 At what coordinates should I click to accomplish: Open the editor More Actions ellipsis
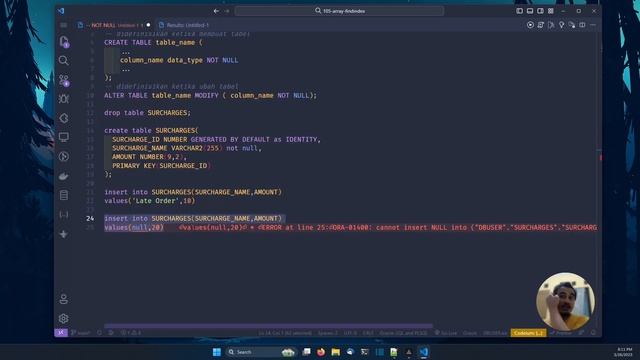[x=593, y=25]
